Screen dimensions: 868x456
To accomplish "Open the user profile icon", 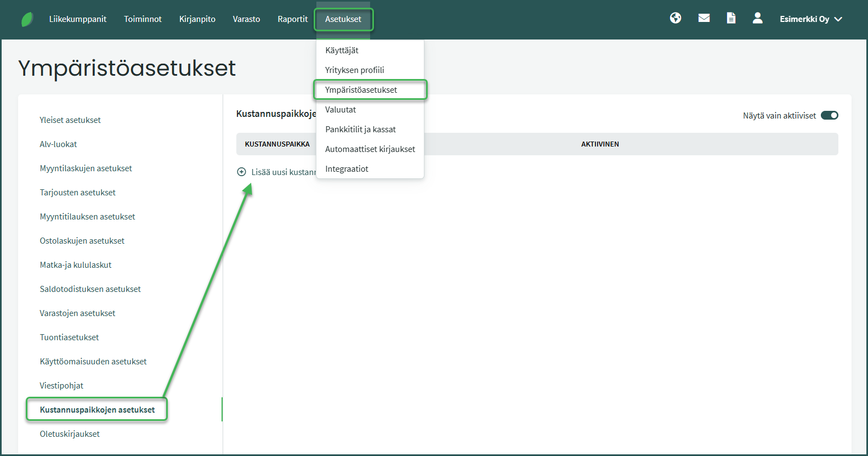I will click(x=757, y=18).
